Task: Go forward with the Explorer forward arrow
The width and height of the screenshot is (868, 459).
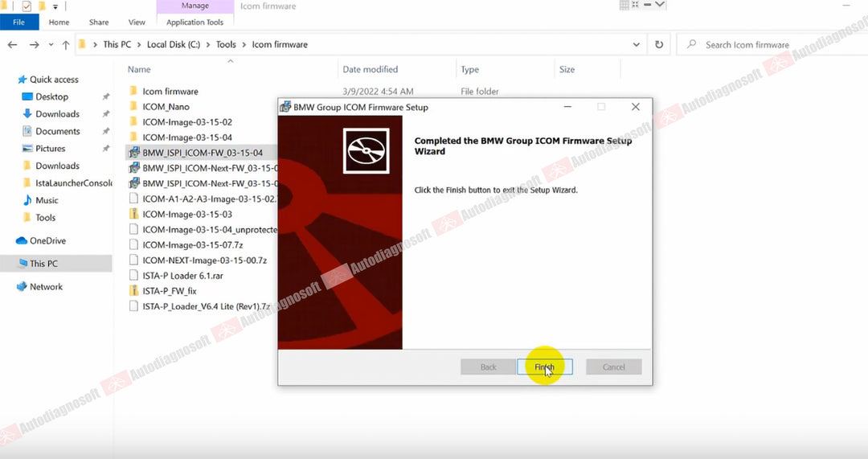Action: pyautogui.click(x=35, y=45)
